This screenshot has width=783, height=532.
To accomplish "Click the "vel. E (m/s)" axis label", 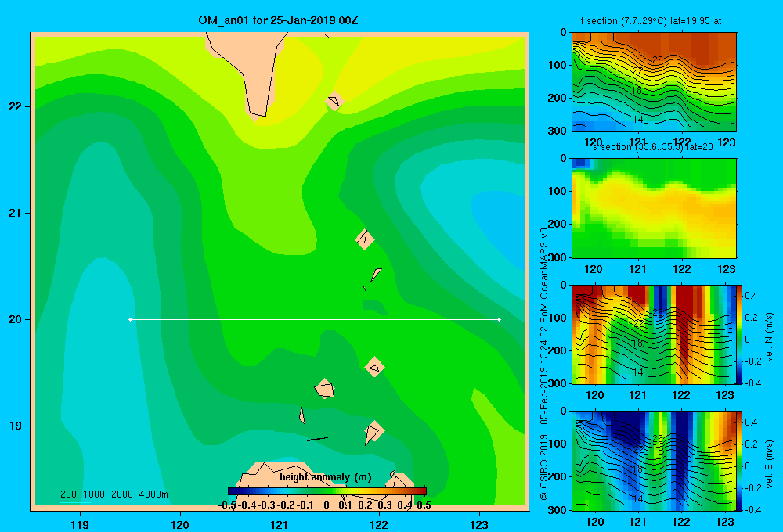I will pos(769,464).
